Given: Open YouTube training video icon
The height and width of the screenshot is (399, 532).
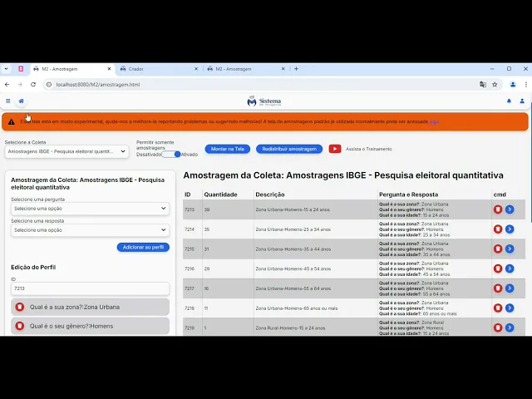Looking at the screenshot, I should click(335, 149).
